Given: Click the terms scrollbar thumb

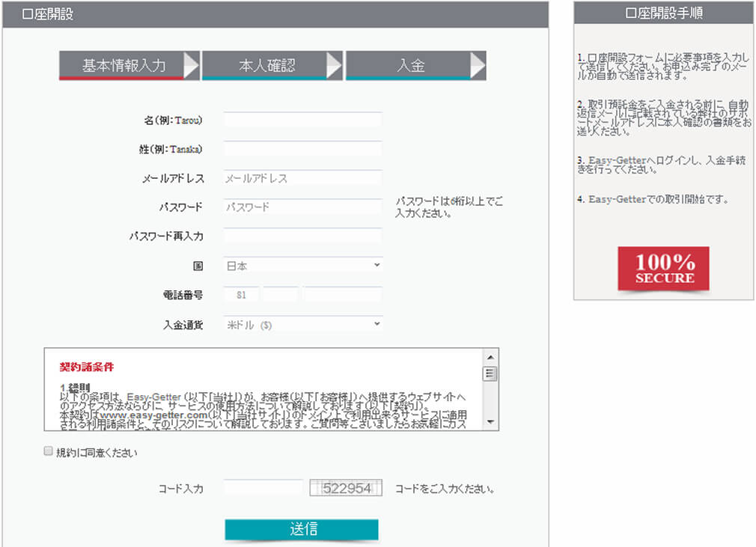Looking at the screenshot, I should (x=490, y=373).
